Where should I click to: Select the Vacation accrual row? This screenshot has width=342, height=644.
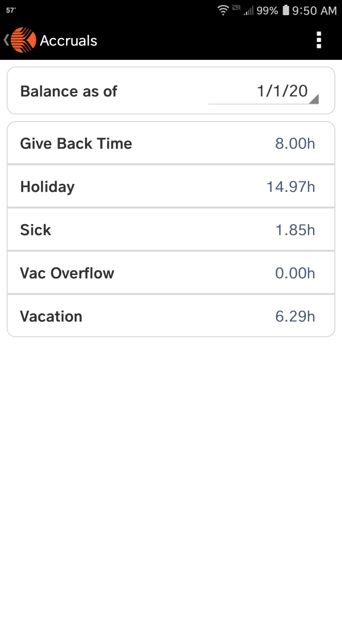click(x=171, y=316)
